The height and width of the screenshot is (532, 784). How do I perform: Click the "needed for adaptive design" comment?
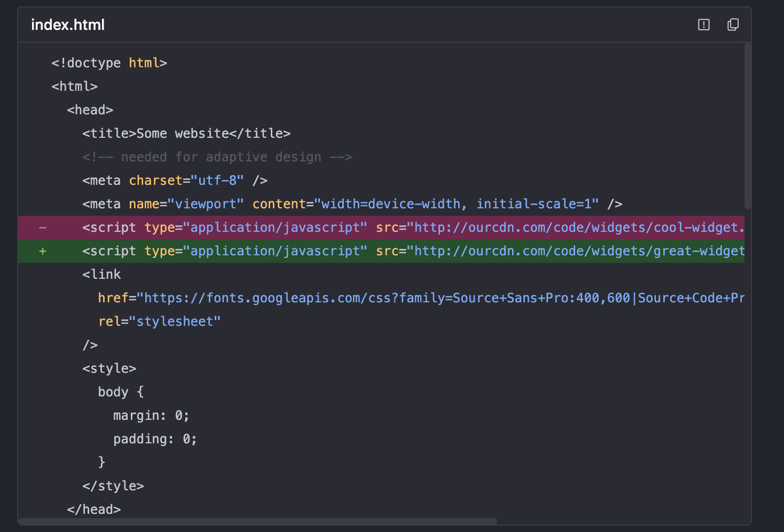click(x=217, y=157)
